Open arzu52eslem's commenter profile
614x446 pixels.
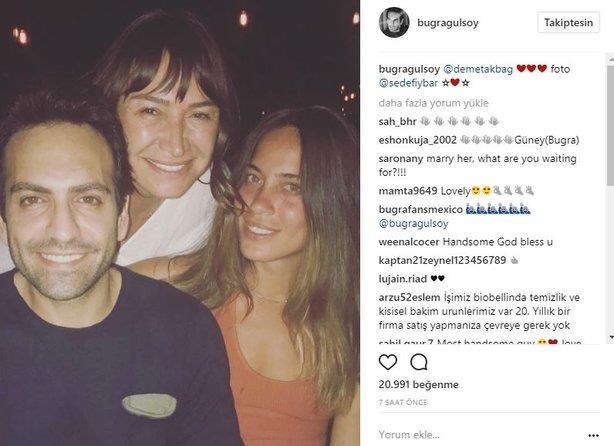pyautogui.click(x=411, y=297)
